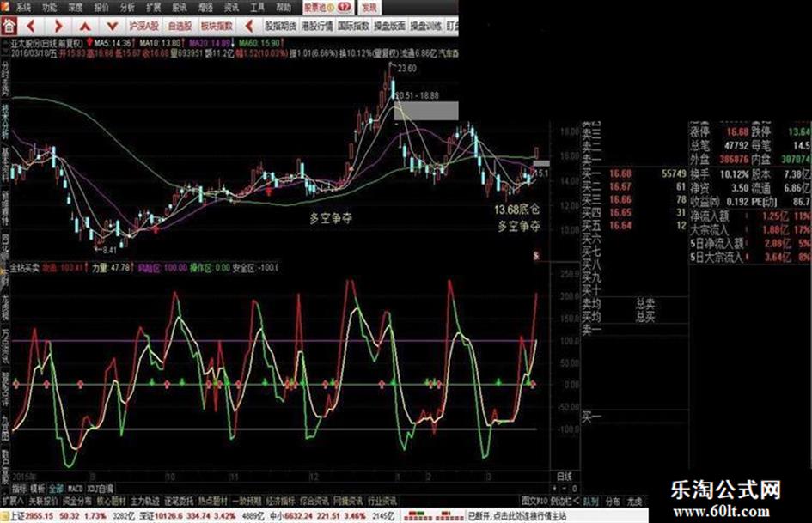Select the 分时走势 side tab
812x523 pixels.
coord(5,78)
